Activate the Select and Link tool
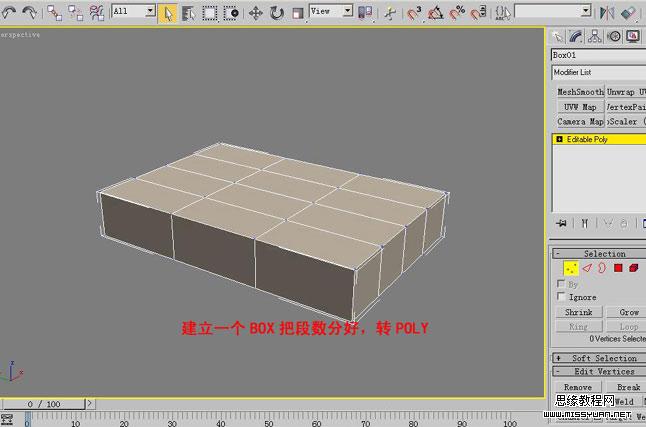 click(x=54, y=13)
